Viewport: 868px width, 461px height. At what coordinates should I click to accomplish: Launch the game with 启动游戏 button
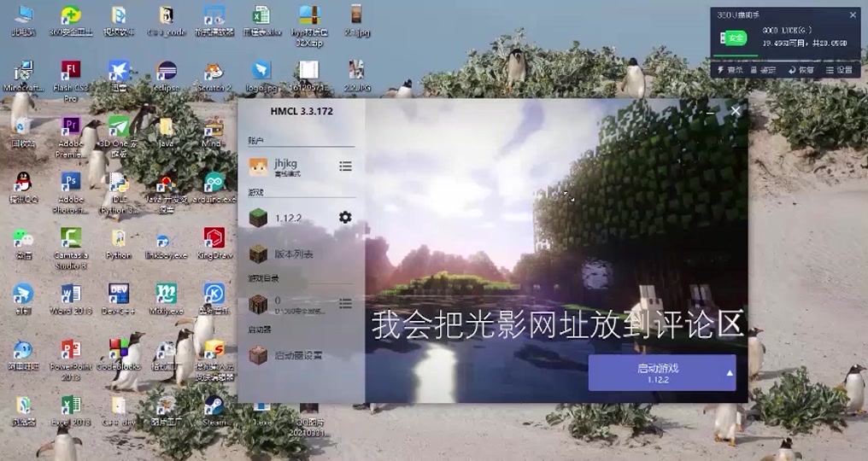[657, 372]
